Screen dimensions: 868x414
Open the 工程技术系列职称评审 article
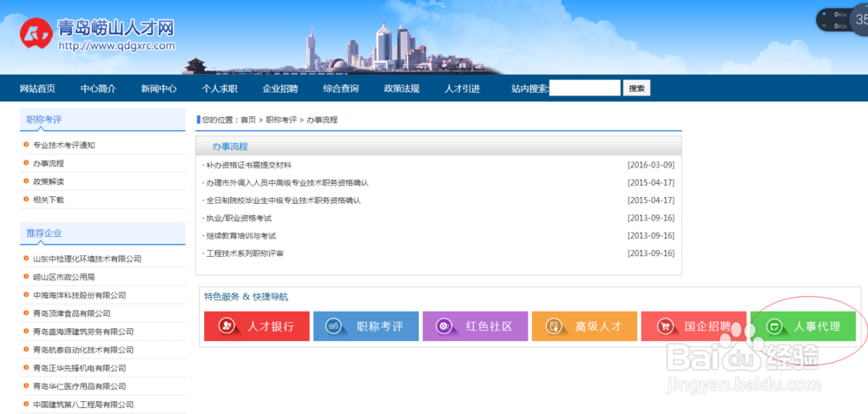point(245,253)
